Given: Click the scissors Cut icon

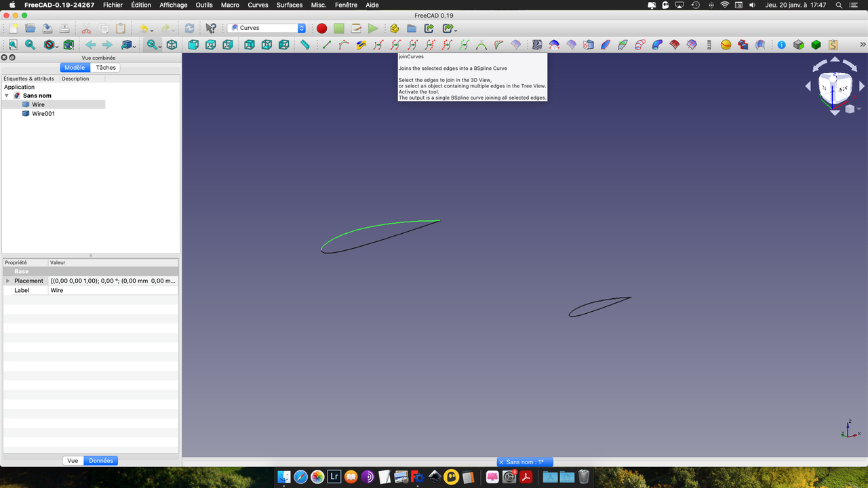Looking at the screenshot, I should (86, 28).
